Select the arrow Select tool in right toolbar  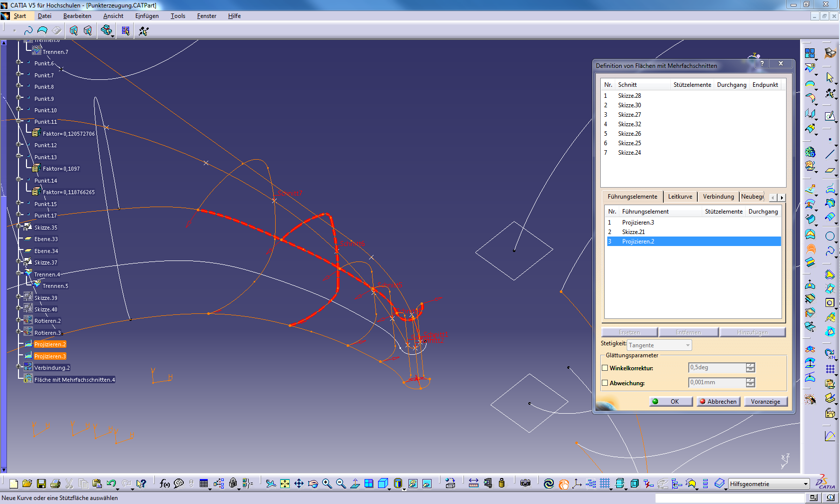[x=830, y=77]
